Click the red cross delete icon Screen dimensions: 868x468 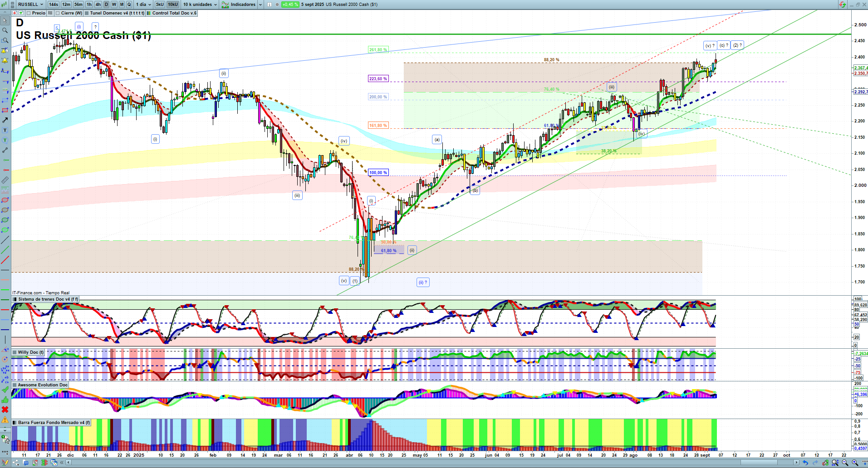[x=5, y=409]
